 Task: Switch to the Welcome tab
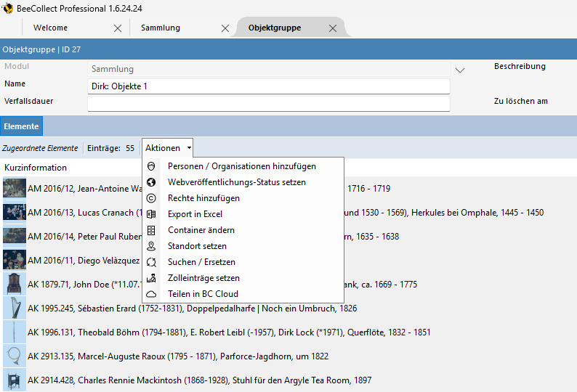(x=51, y=28)
